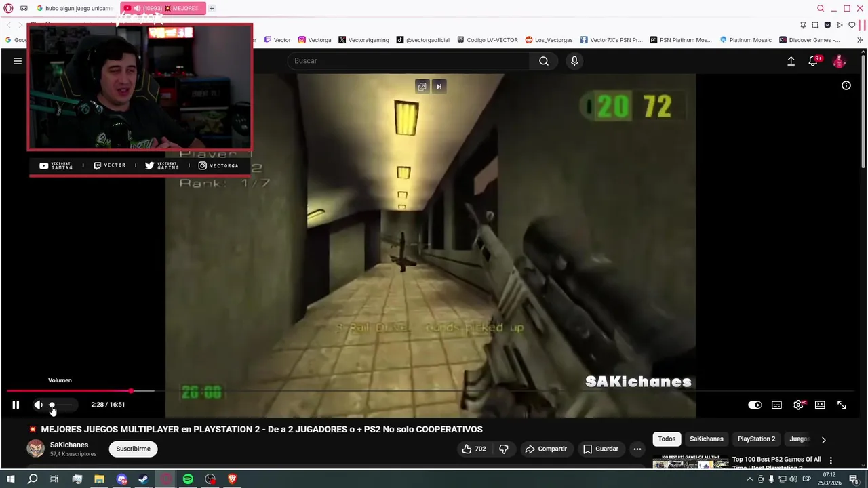The width and height of the screenshot is (868, 488).
Task: Open YouTube notifications bell
Action: (x=813, y=61)
